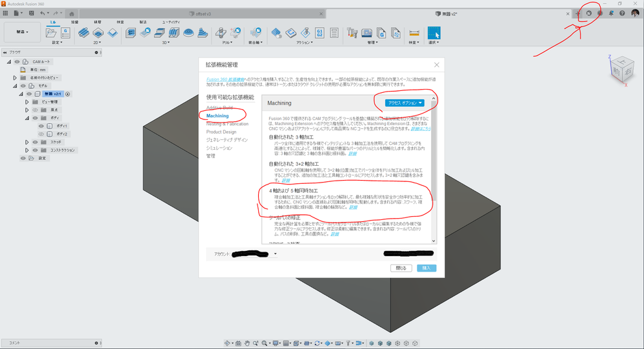The width and height of the screenshot is (644, 349).
Task: Open the help question mark icon
Action: [x=622, y=13]
